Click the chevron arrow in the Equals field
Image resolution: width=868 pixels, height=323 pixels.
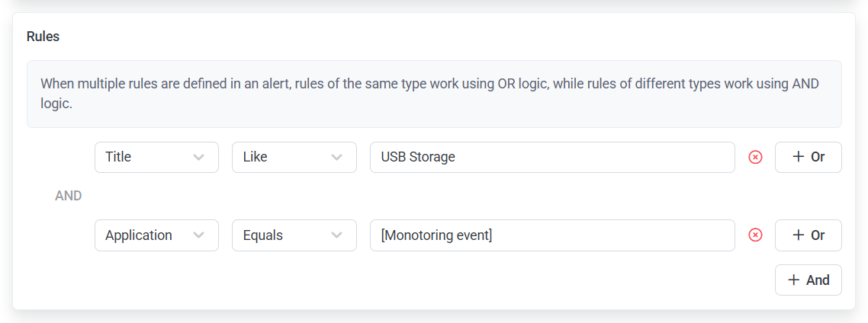(336, 235)
